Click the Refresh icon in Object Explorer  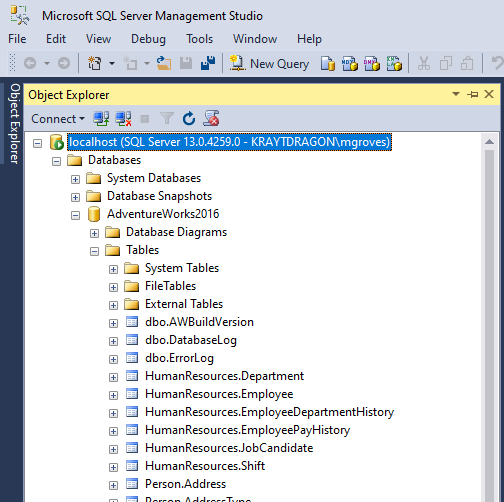coord(189,119)
